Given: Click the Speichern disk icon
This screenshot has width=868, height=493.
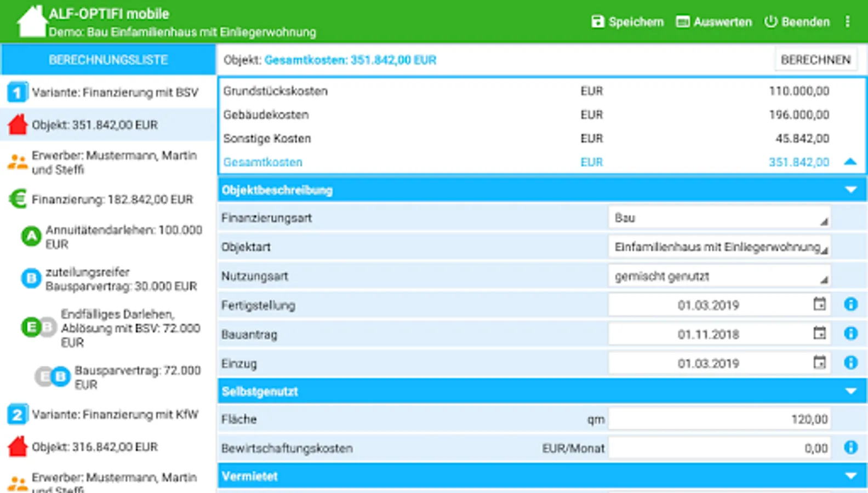Looking at the screenshot, I should coord(597,21).
